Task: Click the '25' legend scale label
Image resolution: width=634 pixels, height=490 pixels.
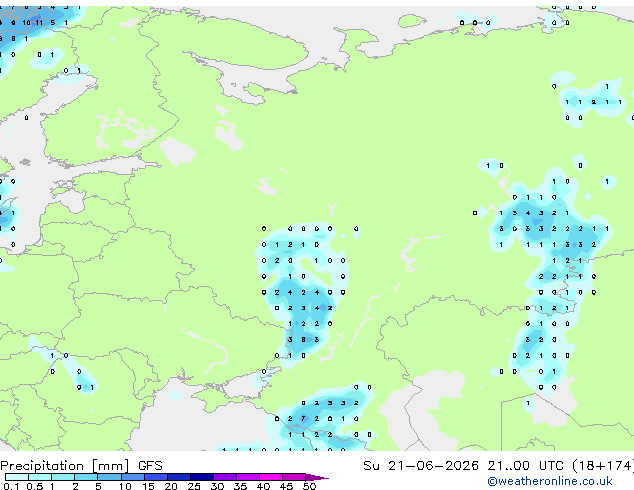Action: pyautogui.click(x=194, y=486)
